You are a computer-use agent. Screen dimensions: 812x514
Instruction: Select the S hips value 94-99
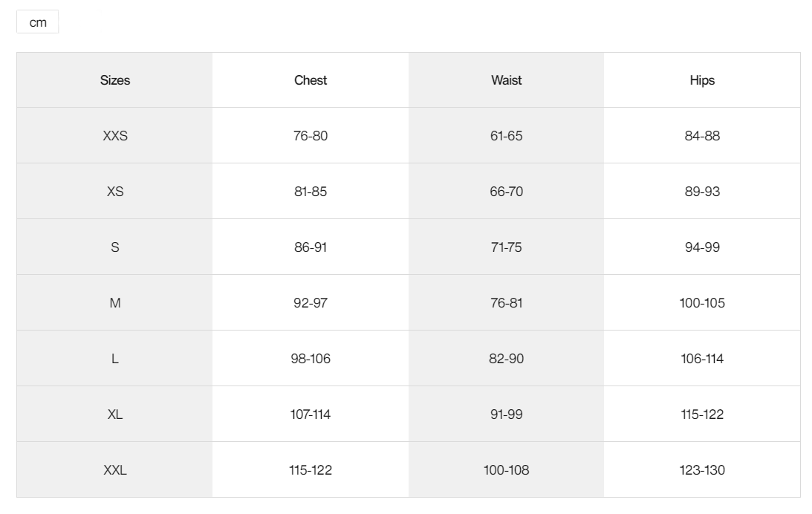coord(702,247)
